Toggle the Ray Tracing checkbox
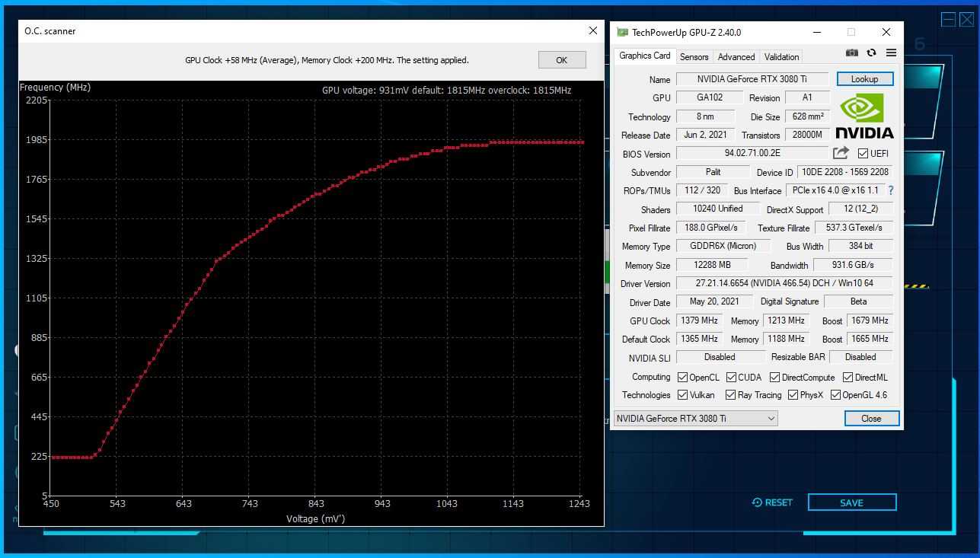Screen dimensions: 980x558 [730, 395]
